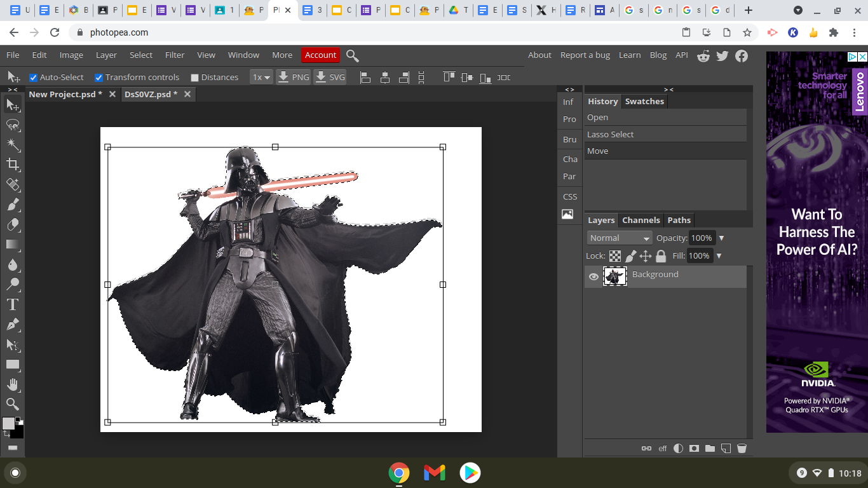
Task: Select the Zoom tool
Action: 13,404
